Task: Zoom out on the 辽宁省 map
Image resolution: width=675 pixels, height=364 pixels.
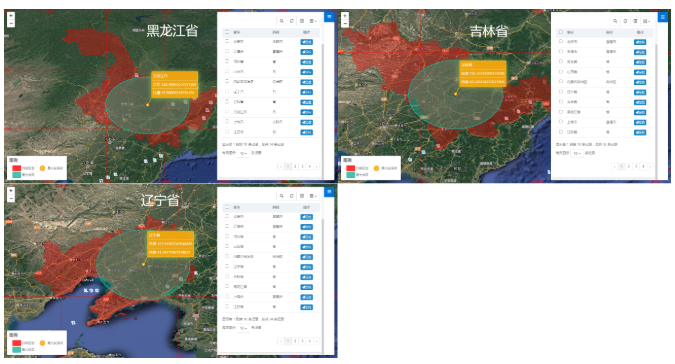Action: point(11,198)
